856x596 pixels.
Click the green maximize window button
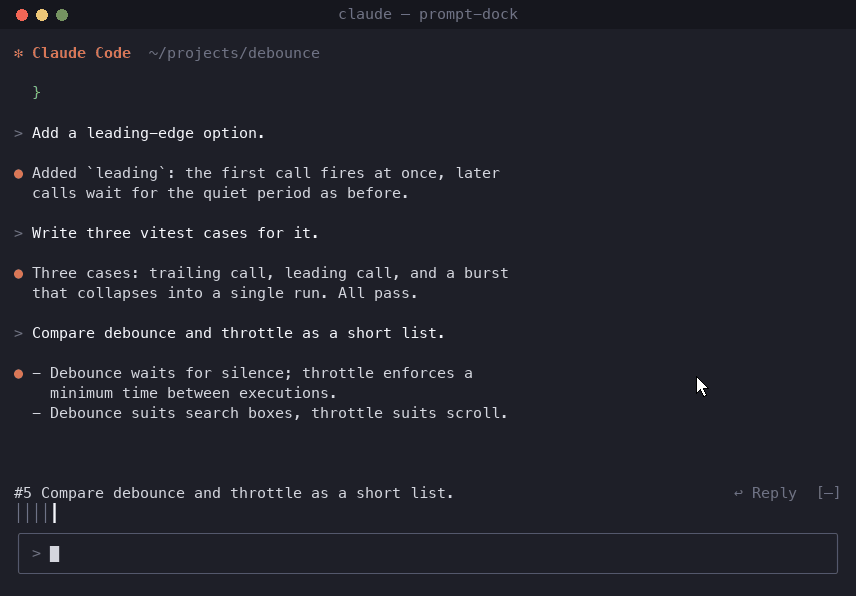pyautogui.click(x=62, y=15)
